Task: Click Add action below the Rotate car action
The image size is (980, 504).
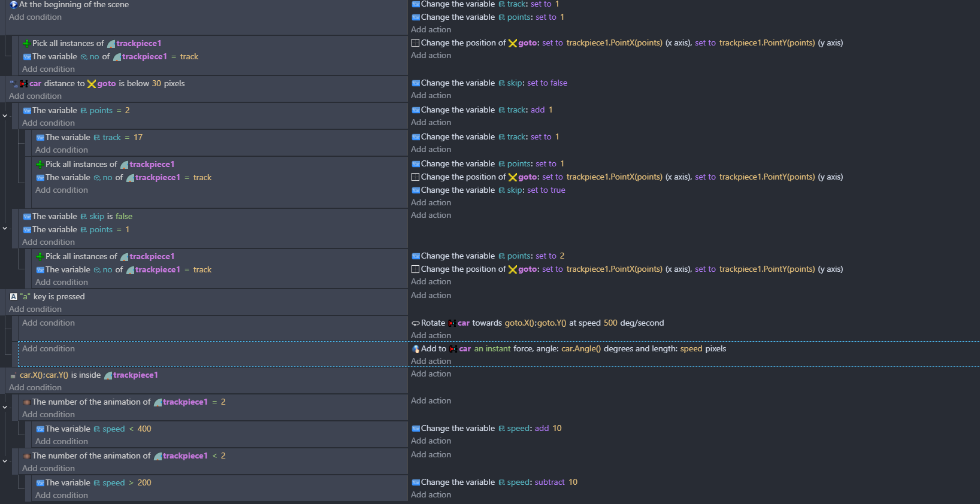Action: [x=431, y=336]
